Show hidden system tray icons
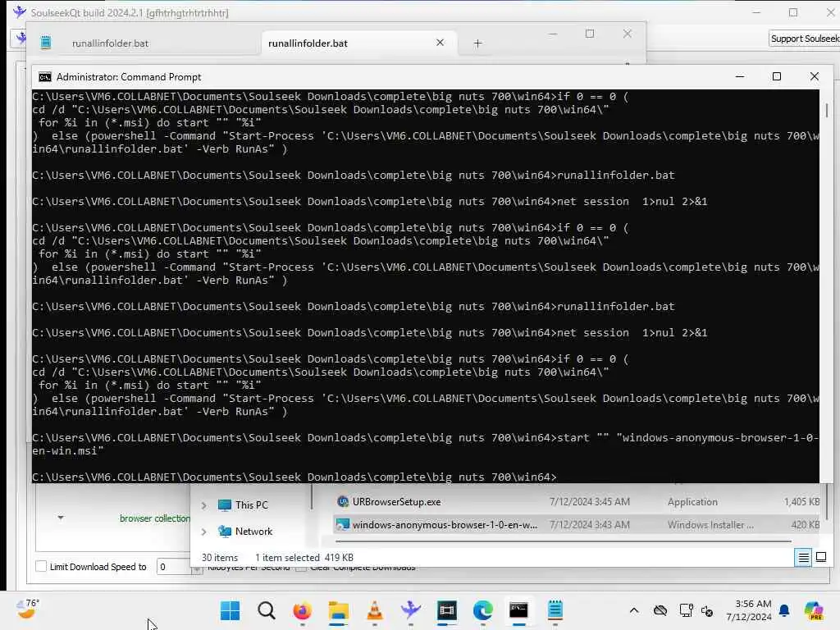The image size is (840, 630). click(x=634, y=610)
